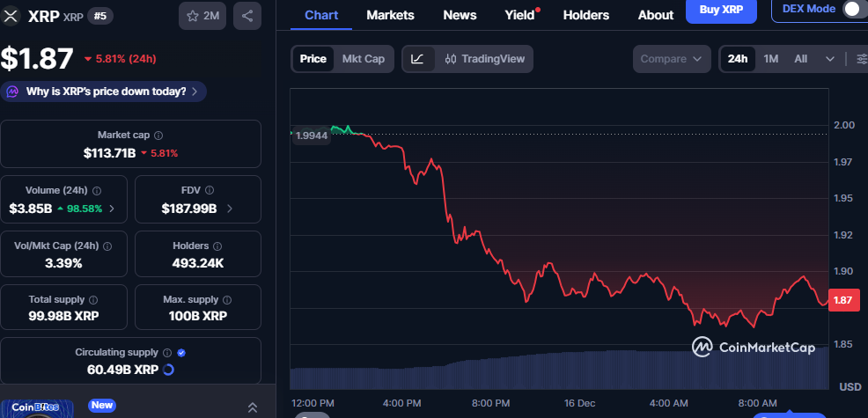The height and width of the screenshot is (418, 868).
Task: Open "Why is XRP's price down today?"
Action: pyautogui.click(x=105, y=92)
